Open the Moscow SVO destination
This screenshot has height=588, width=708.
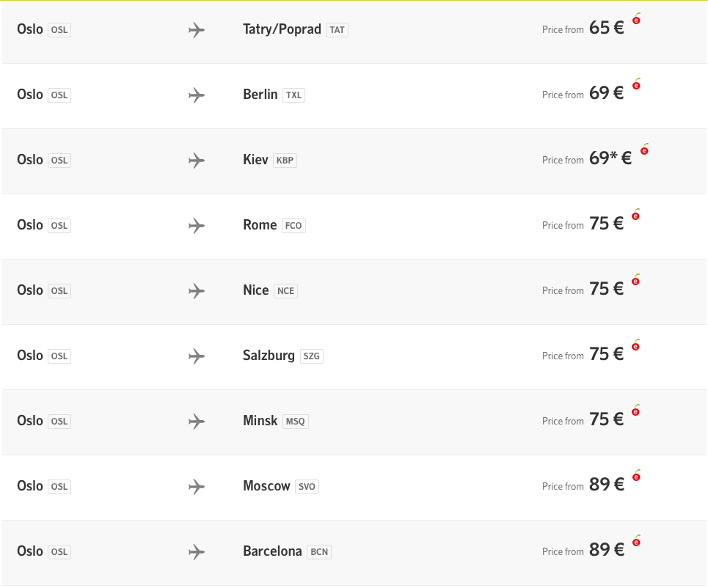(280, 486)
